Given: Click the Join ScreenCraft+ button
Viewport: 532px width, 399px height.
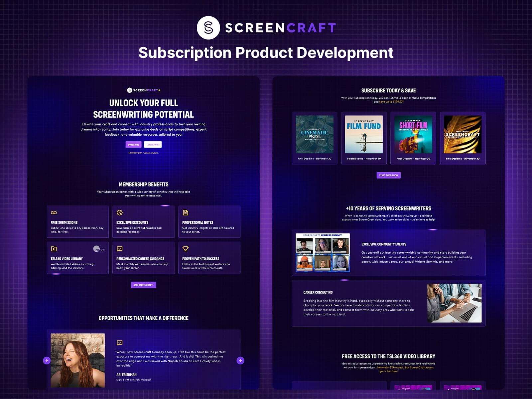Looking at the screenshot, I should pos(144,285).
